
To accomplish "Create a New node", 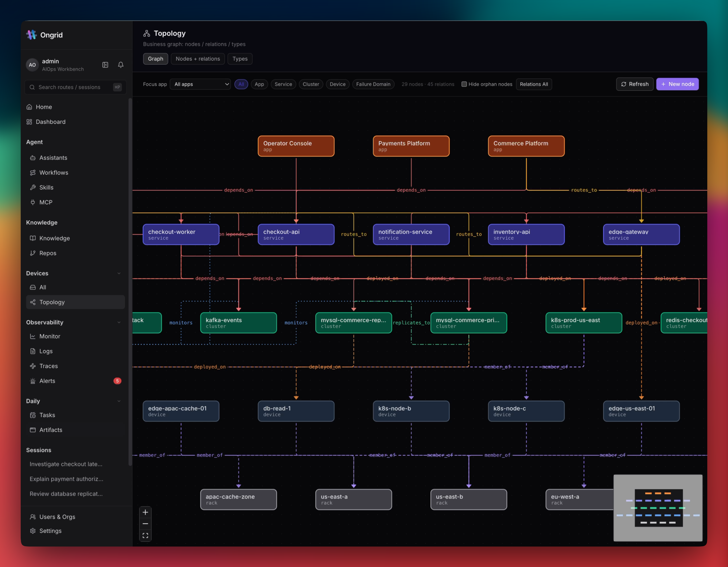I will click(x=677, y=84).
